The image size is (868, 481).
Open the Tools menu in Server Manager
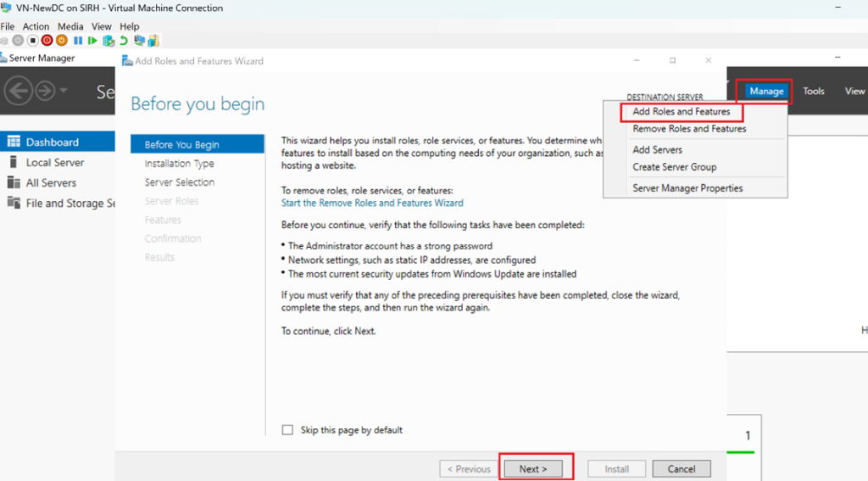(x=813, y=91)
